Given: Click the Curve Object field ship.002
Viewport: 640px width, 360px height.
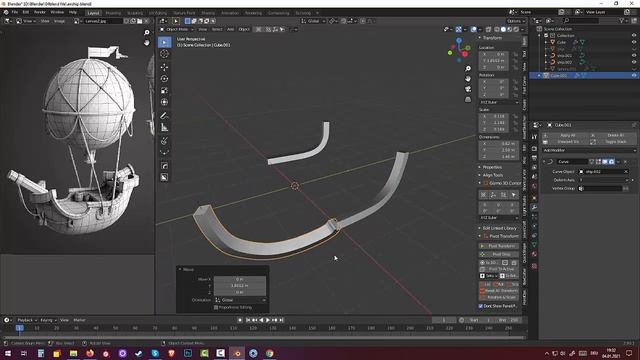Looking at the screenshot, I should click(x=603, y=172).
